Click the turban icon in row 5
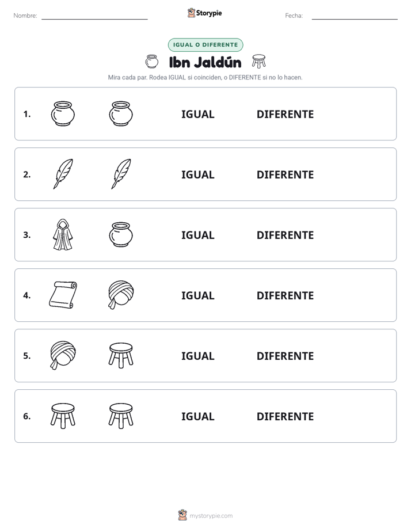Viewport: 411px width, 532px height. tap(63, 356)
